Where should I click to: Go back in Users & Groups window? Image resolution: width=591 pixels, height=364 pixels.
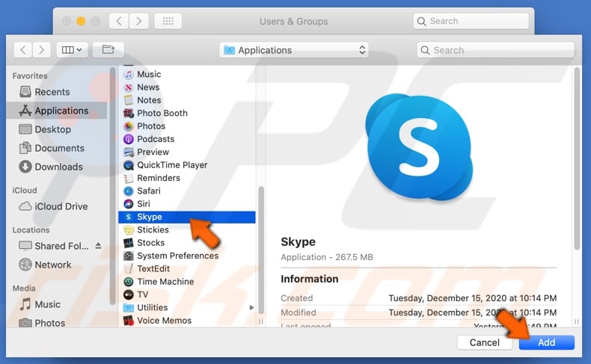(119, 21)
